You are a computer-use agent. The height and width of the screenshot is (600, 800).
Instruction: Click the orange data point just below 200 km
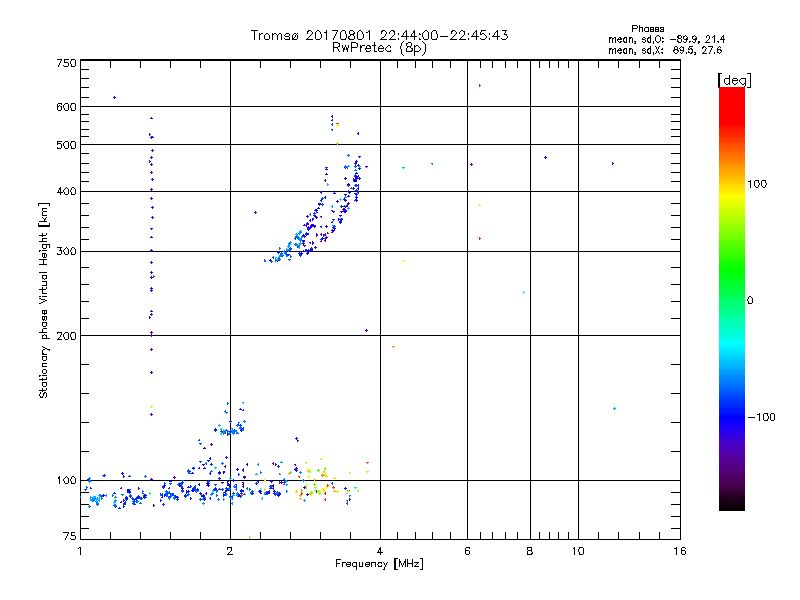tap(393, 347)
